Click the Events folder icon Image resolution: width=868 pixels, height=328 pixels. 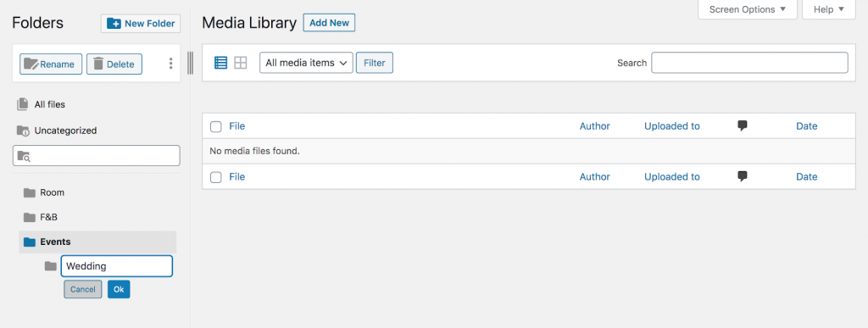coord(30,242)
